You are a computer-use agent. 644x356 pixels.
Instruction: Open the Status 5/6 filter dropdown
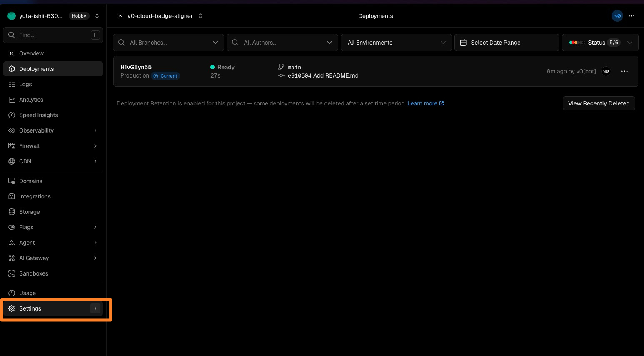tap(600, 43)
